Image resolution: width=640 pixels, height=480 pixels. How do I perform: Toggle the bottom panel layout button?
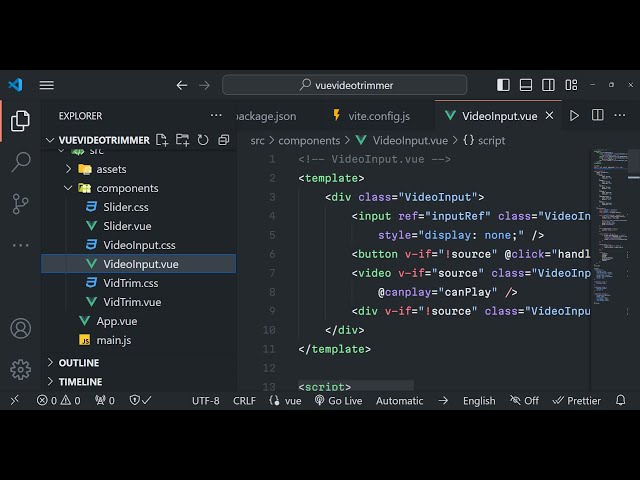[527, 85]
